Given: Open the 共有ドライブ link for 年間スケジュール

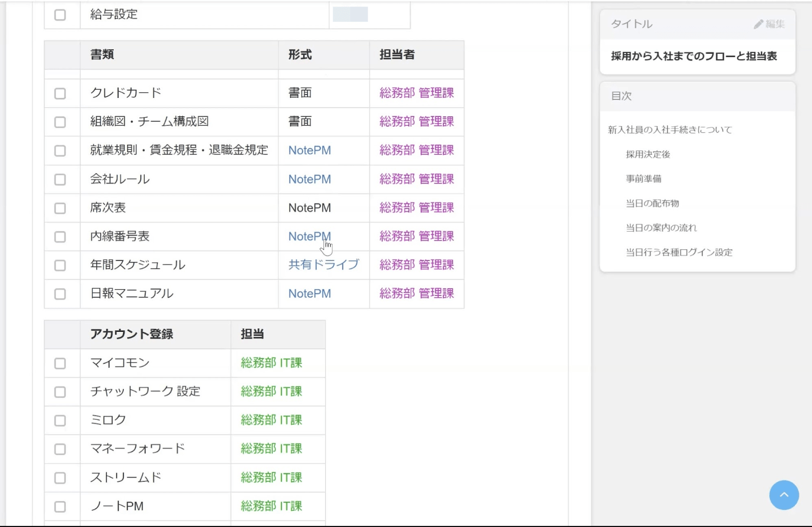Looking at the screenshot, I should click(x=323, y=265).
